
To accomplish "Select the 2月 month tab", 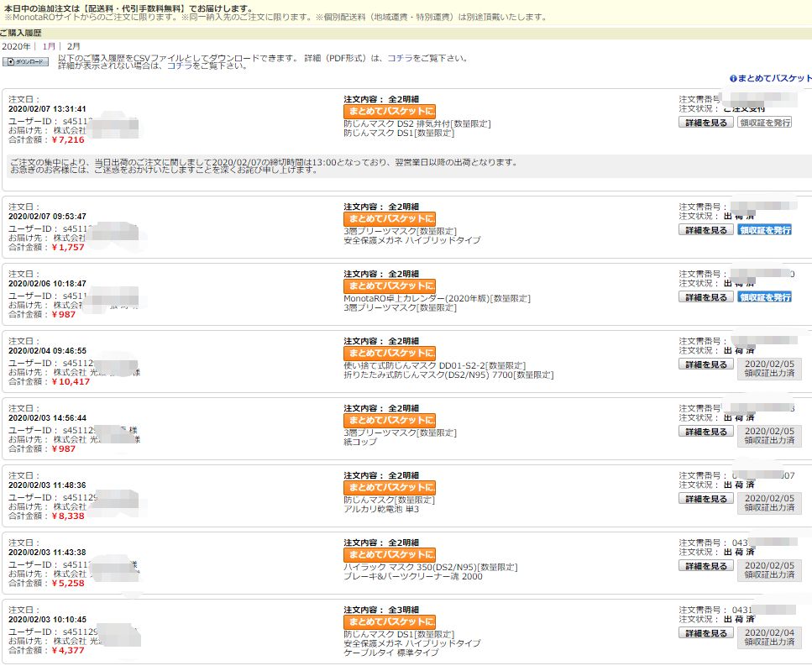I will pos(74,46).
